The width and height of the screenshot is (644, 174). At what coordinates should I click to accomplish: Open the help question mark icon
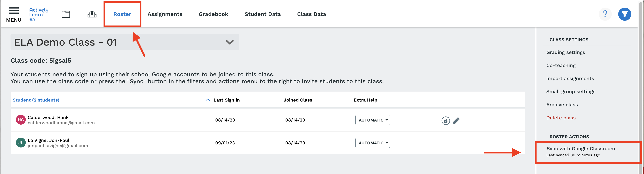click(605, 14)
